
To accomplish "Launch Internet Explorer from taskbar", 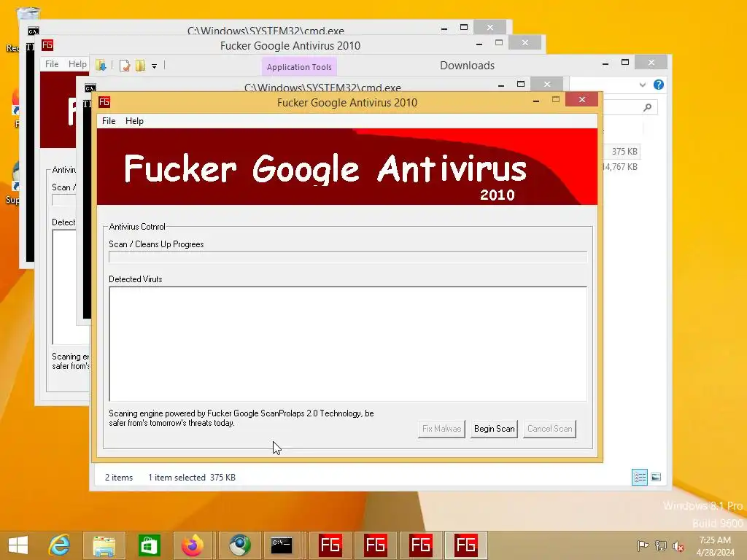I will [x=59, y=545].
